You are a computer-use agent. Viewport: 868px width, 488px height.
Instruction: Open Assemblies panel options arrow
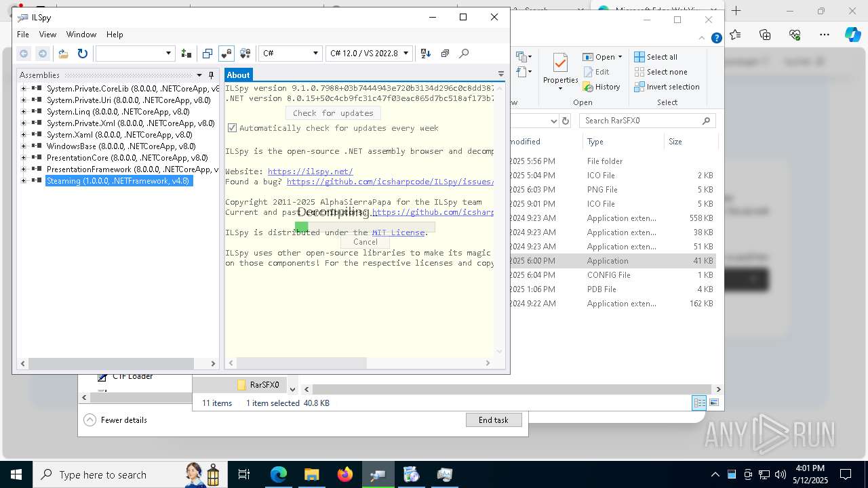[x=199, y=75]
